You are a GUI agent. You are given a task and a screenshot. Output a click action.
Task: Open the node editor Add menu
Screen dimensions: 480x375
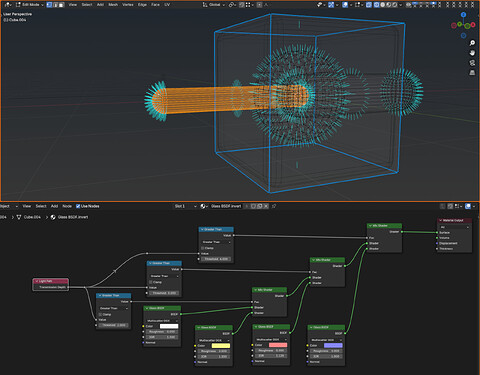coord(54,206)
